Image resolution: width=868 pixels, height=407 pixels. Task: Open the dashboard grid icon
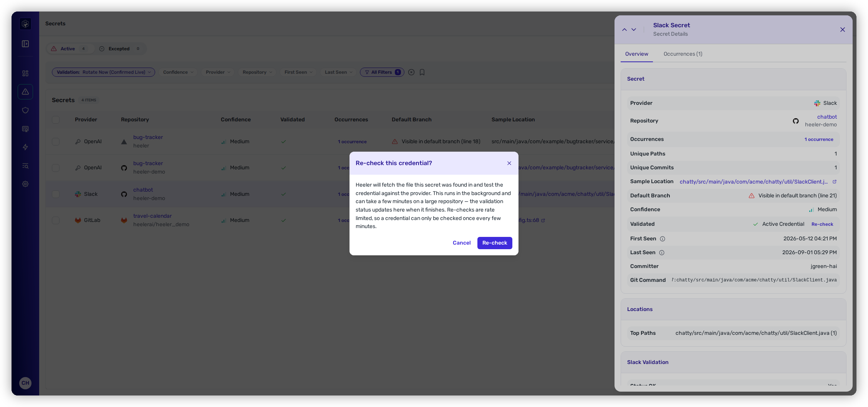25,73
